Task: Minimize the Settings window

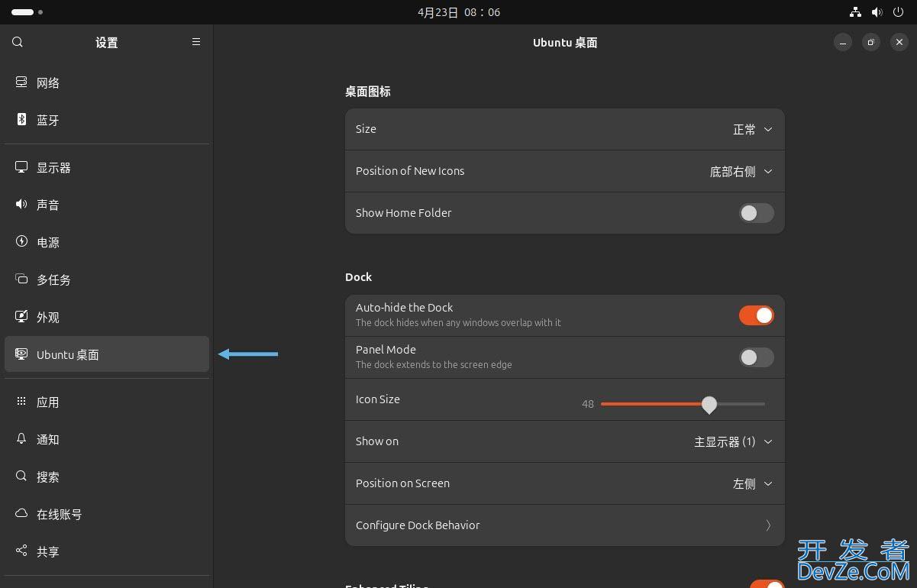Action: coord(842,43)
